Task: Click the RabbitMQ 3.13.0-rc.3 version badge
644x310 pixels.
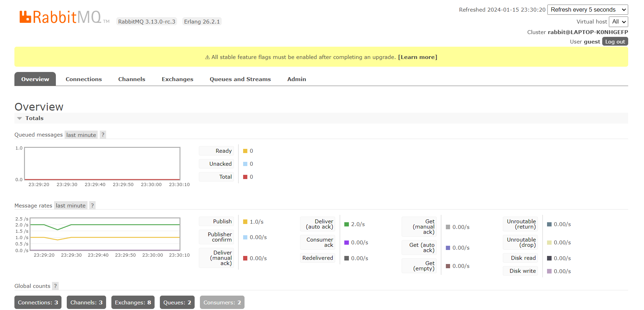Action: (147, 22)
